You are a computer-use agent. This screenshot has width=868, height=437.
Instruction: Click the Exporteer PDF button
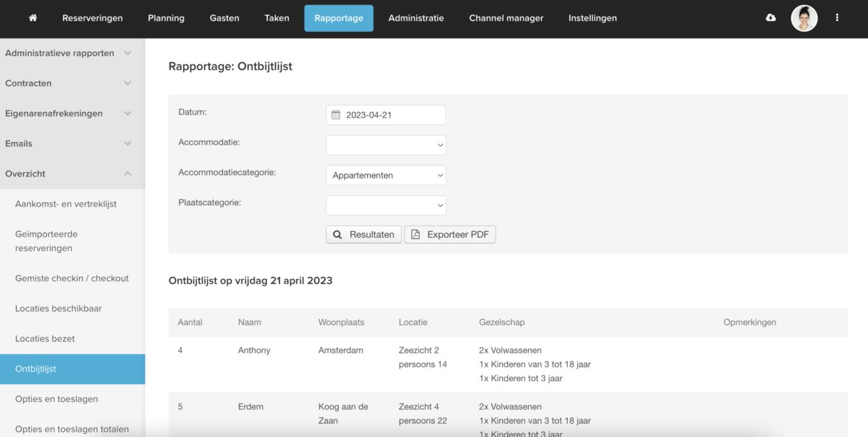pyautogui.click(x=450, y=234)
